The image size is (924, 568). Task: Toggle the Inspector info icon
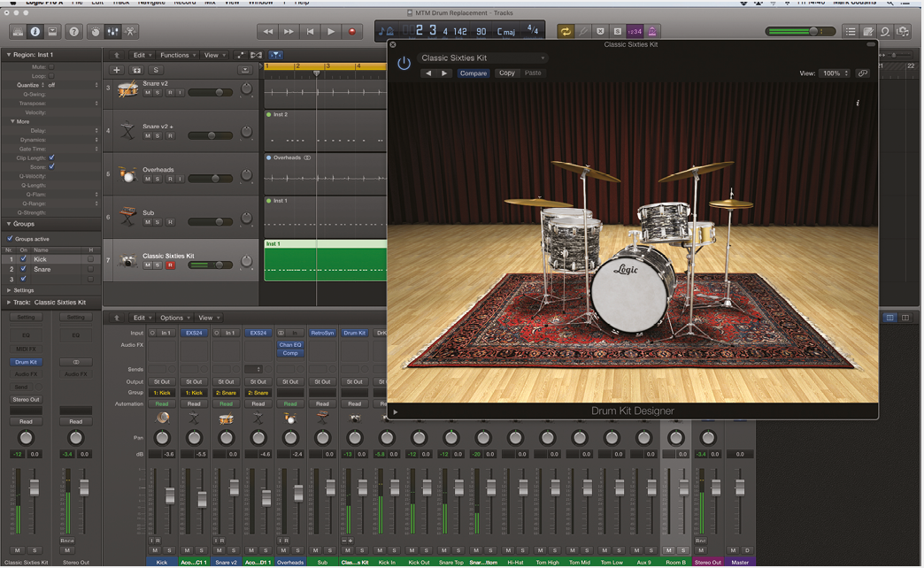click(35, 32)
